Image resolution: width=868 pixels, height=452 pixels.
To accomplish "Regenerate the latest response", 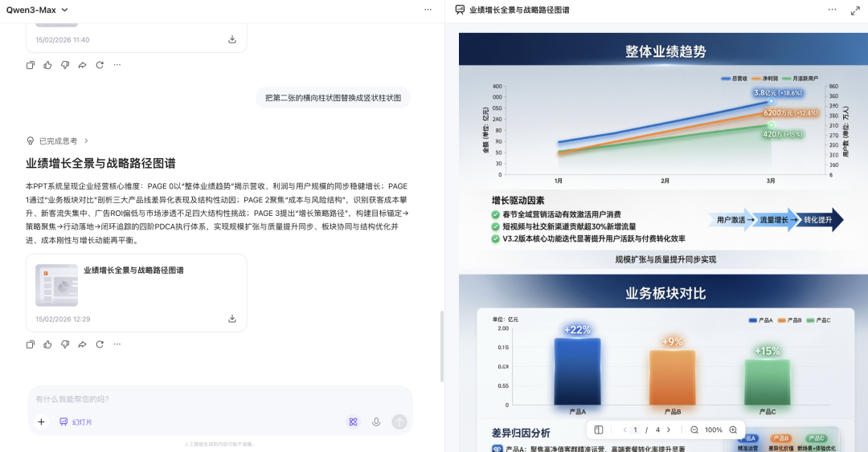I will tap(100, 344).
